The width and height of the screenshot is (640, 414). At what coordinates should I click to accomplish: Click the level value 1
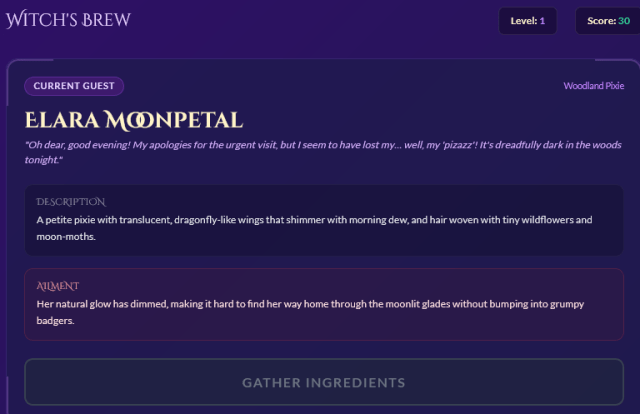[x=542, y=20]
